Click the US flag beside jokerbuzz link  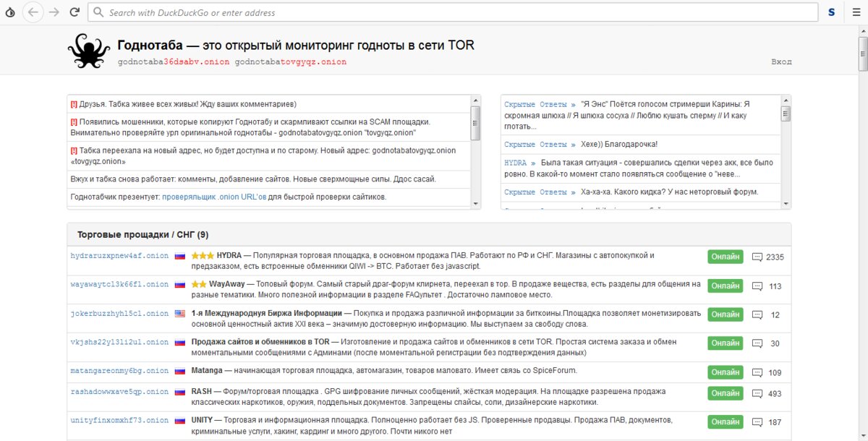[x=180, y=314]
